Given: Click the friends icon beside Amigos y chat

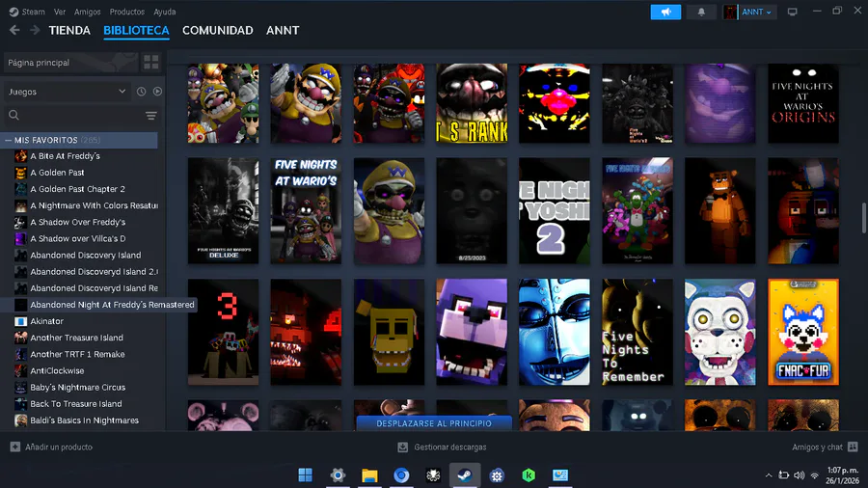Looking at the screenshot, I should [853, 447].
